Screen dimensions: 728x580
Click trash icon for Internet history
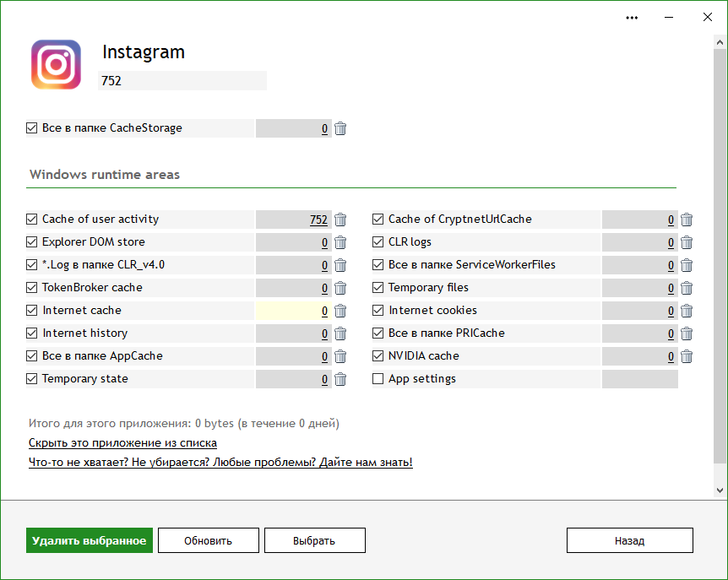tap(340, 333)
